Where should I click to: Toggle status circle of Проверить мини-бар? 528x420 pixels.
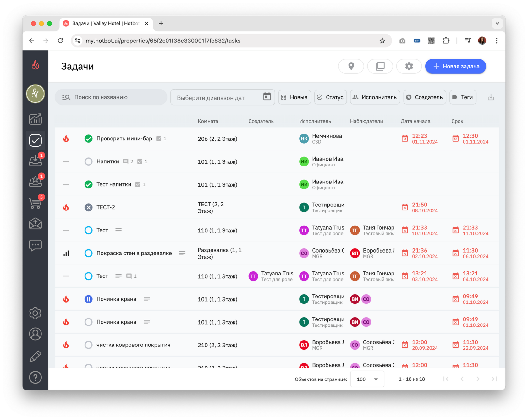[88, 139]
